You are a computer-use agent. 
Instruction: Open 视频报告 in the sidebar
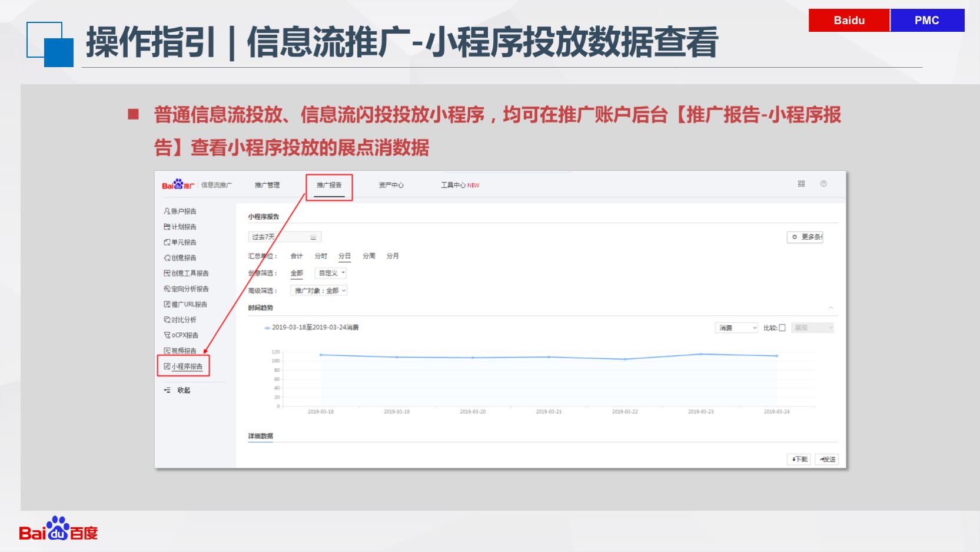coord(180,351)
